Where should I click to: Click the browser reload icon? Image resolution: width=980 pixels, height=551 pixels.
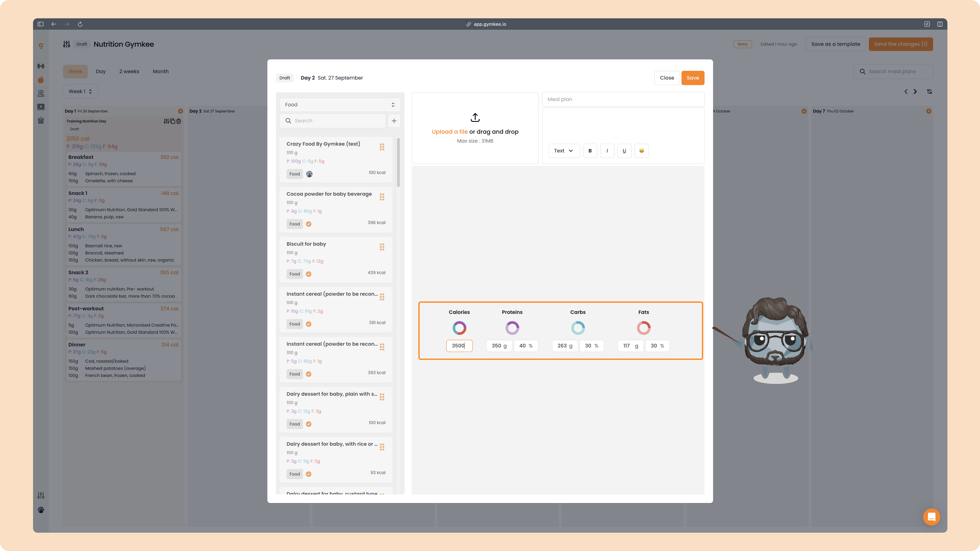coord(80,24)
